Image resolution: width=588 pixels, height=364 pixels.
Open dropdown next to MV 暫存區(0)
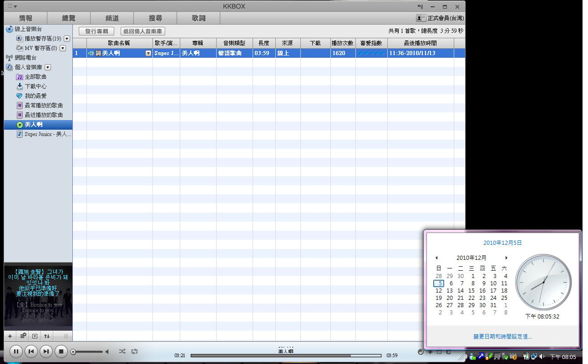63,48
